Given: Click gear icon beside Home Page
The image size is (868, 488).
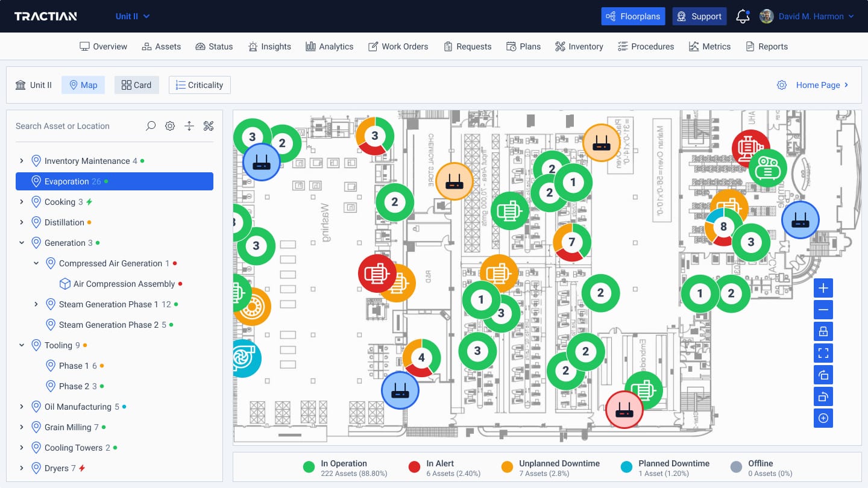Looking at the screenshot, I should click(x=782, y=85).
